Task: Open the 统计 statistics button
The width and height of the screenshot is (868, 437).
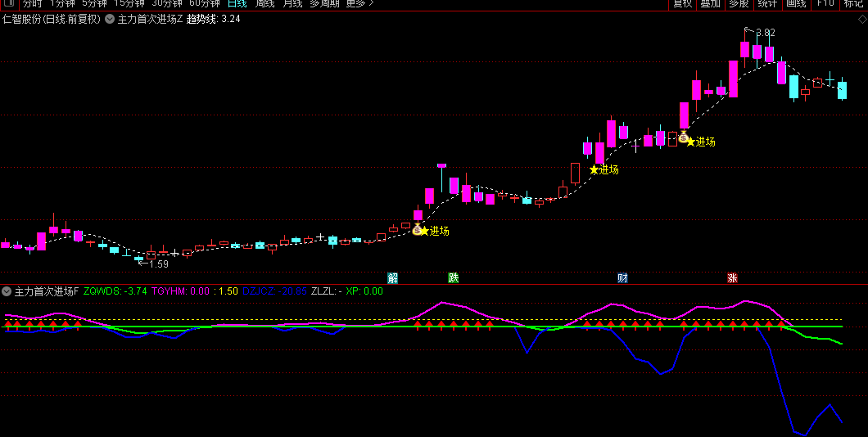Action: pyautogui.click(x=767, y=3)
